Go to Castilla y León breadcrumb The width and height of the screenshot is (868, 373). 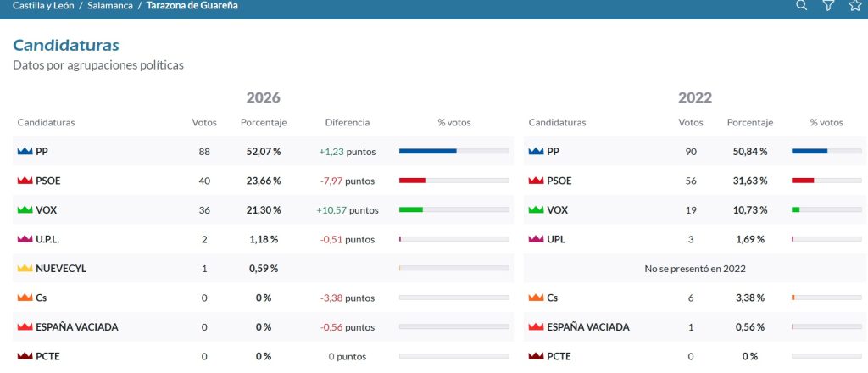[43, 6]
